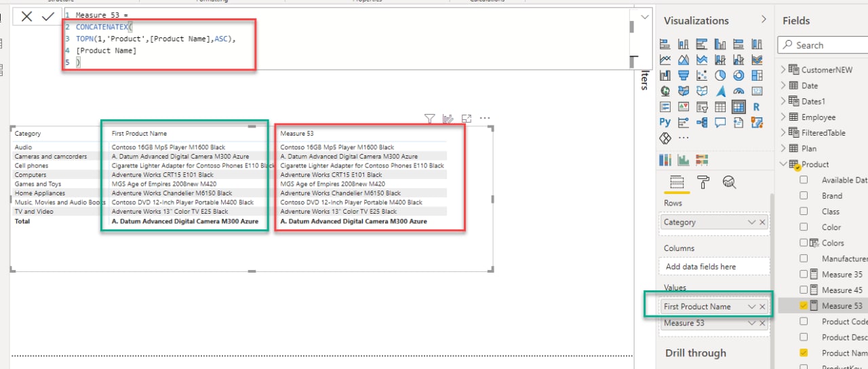This screenshot has width=868, height=369.
Task: Open the Measure 53 well dropdown
Action: tap(751, 323)
